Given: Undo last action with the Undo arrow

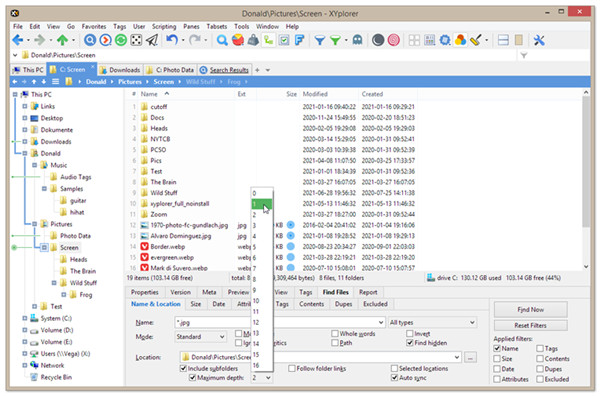Looking at the screenshot, I should click(172, 40).
